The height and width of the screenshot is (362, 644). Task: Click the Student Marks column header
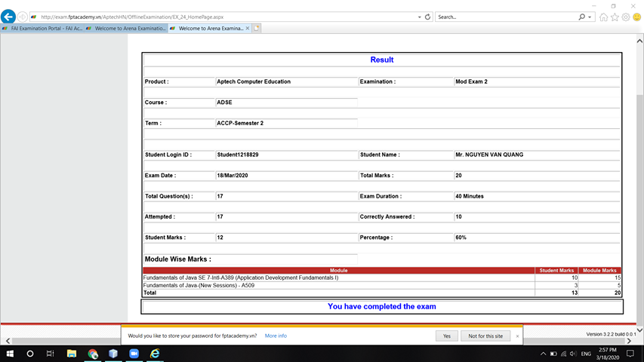coord(556,271)
